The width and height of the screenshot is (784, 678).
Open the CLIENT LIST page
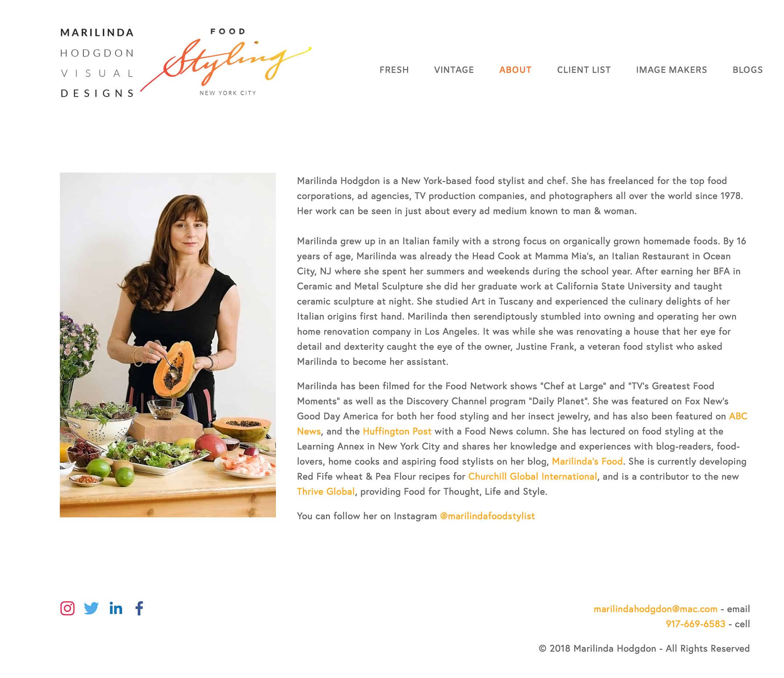pyautogui.click(x=583, y=70)
